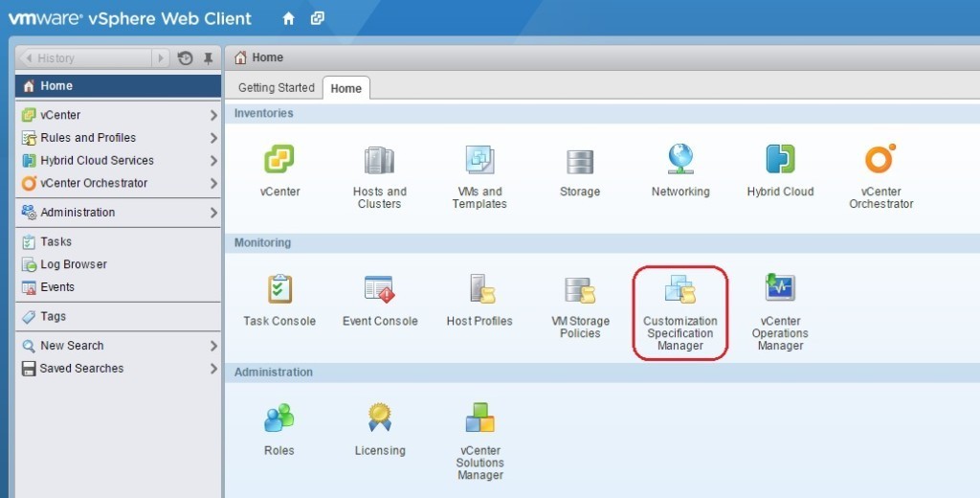Launch vCenter Orchestrator from home icons

(x=880, y=158)
